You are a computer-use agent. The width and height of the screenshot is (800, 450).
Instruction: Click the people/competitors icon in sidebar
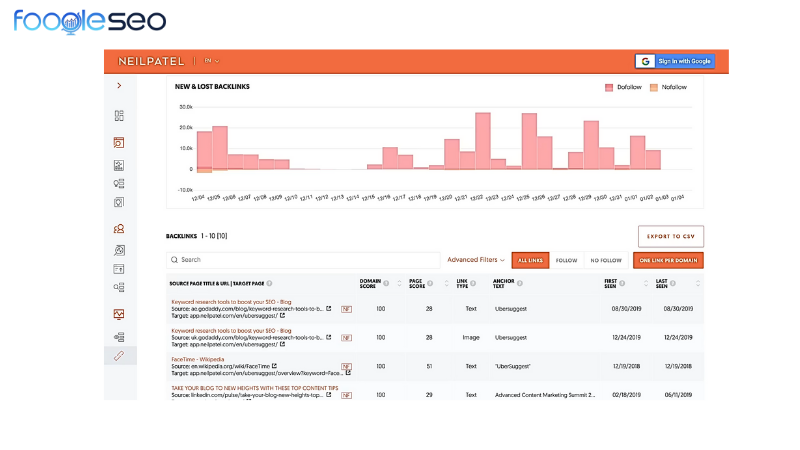(119, 229)
